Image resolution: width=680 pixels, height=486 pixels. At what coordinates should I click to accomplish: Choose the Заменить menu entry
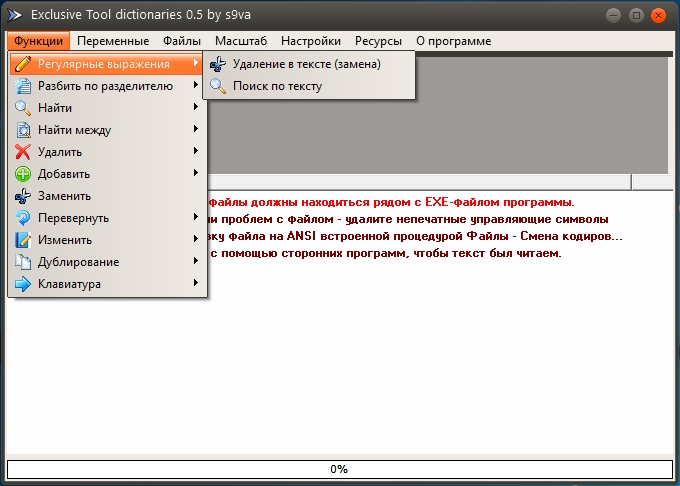[x=64, y=196]
